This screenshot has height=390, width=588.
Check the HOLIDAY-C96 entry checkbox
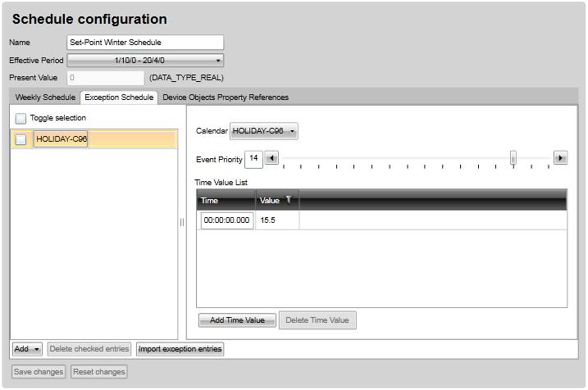coord(21,139)
